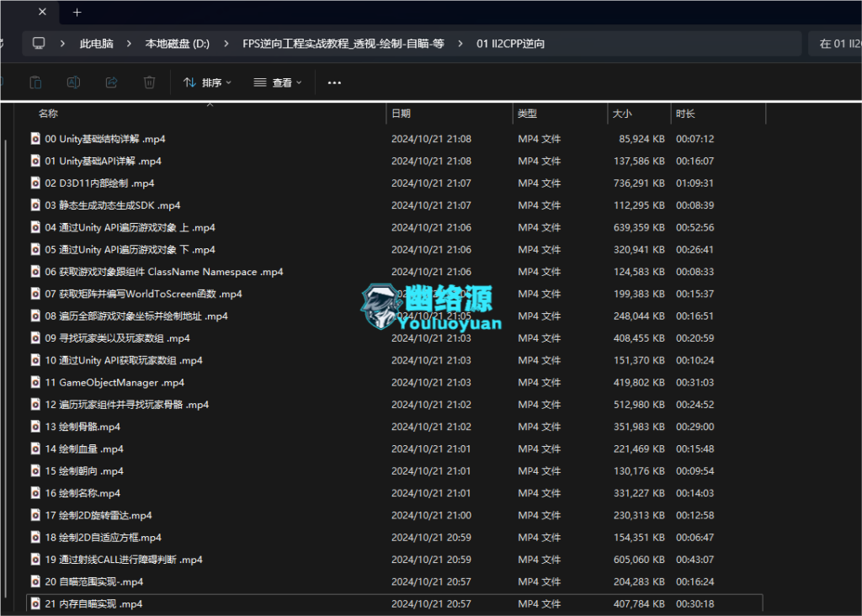Expand the chevron before 01 Il2CPP逆向 in breadcrumb
This screenshot has width=862, height=616.
pos(460,44)
